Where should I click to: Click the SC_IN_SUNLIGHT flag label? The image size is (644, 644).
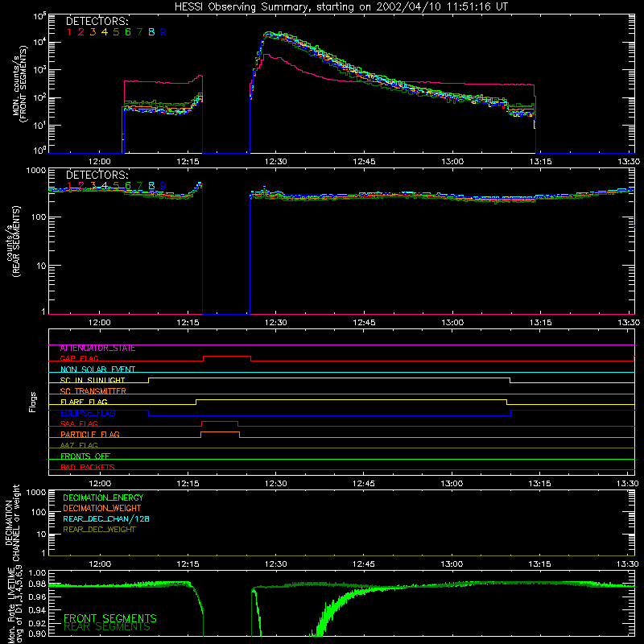(x=93, y=380)
